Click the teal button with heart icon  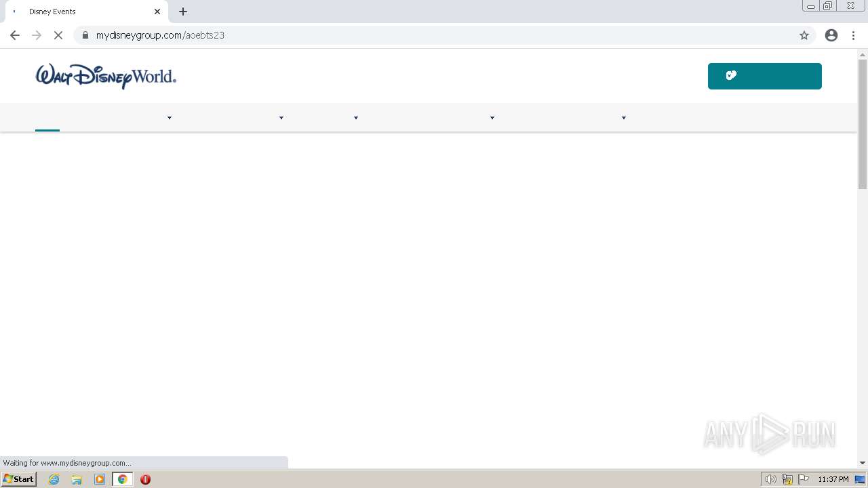(x=765, y=76)
